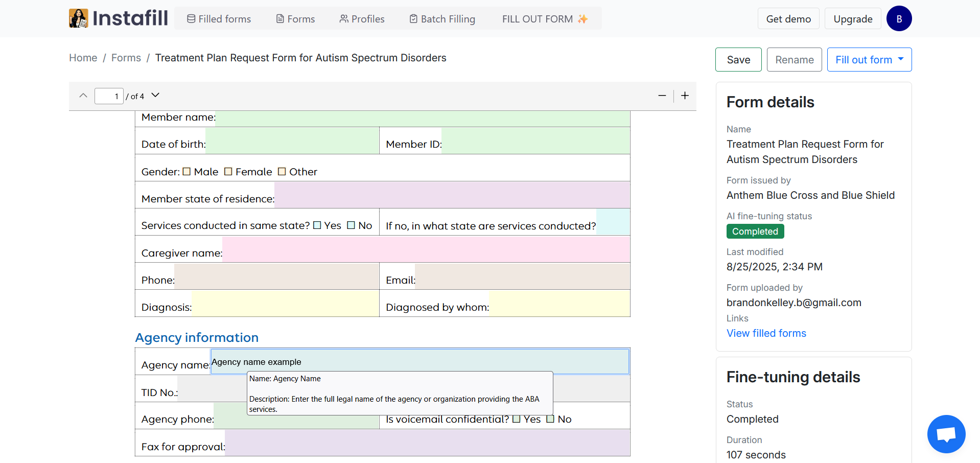Click the up chevron for previous page
This screenshot has height=463, width=980.
pos(83,95)
